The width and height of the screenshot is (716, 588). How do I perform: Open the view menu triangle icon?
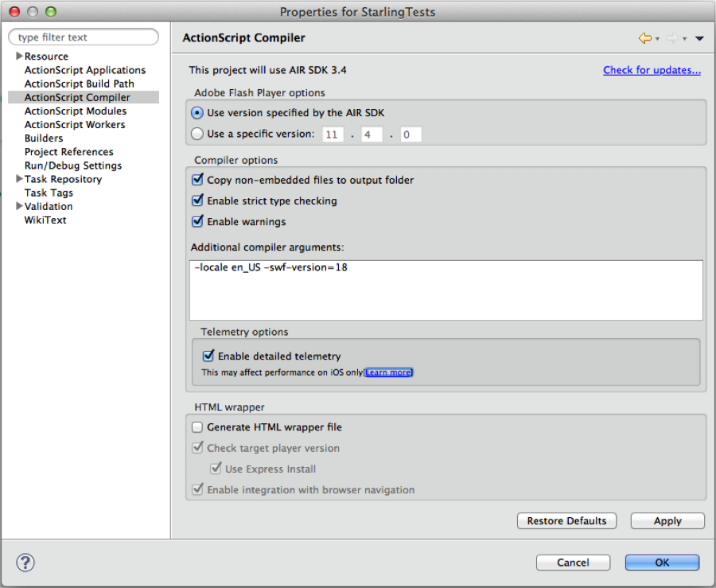click(699, 38)
